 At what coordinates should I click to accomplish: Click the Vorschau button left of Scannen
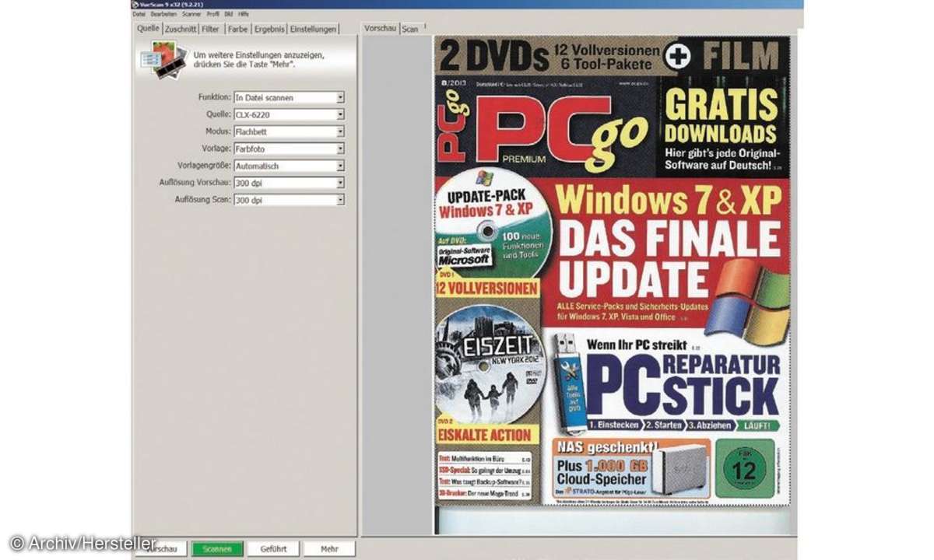pos(161,548)
